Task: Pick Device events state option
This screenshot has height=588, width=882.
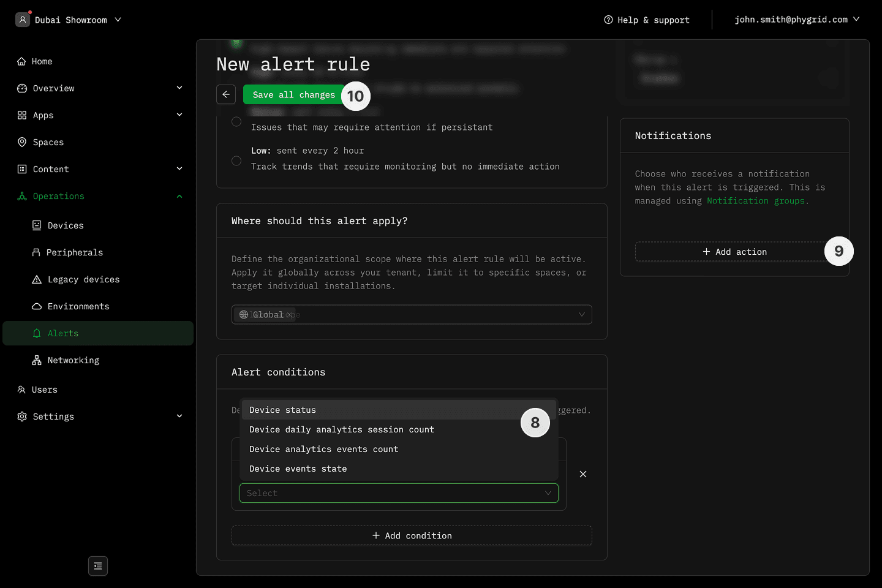Action: pyautogui.click(x=298, y=469)
